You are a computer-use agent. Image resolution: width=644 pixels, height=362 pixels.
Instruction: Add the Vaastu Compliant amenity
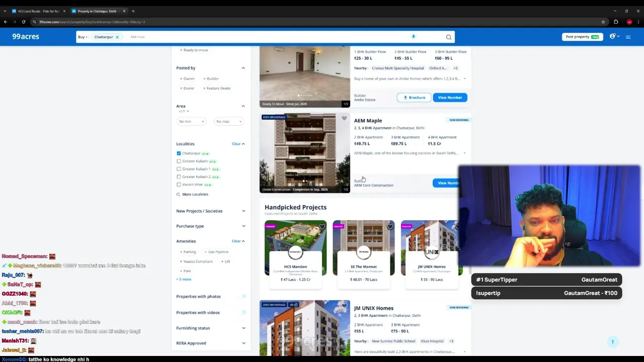tap(196, 261)
